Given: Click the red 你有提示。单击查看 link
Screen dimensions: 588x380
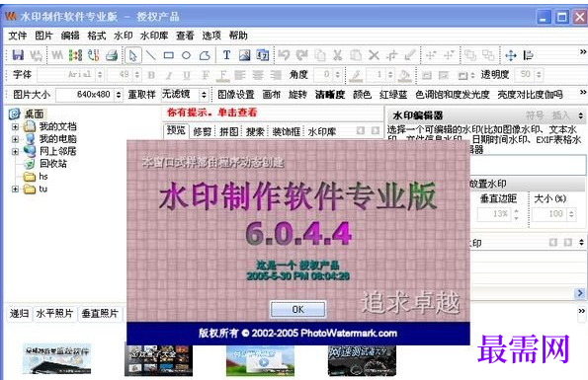Looking at the screenshot, I should pyautogui.click(x=211, y=113).
